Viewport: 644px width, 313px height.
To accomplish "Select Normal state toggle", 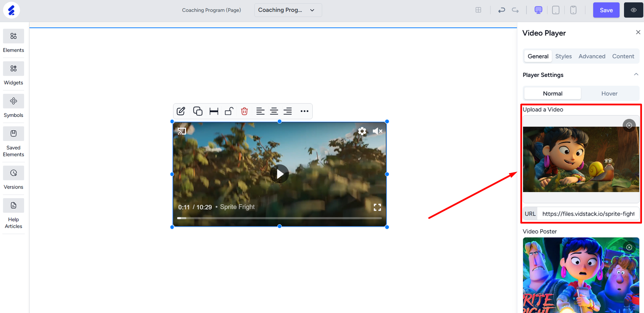I will (x=552, y=93).
